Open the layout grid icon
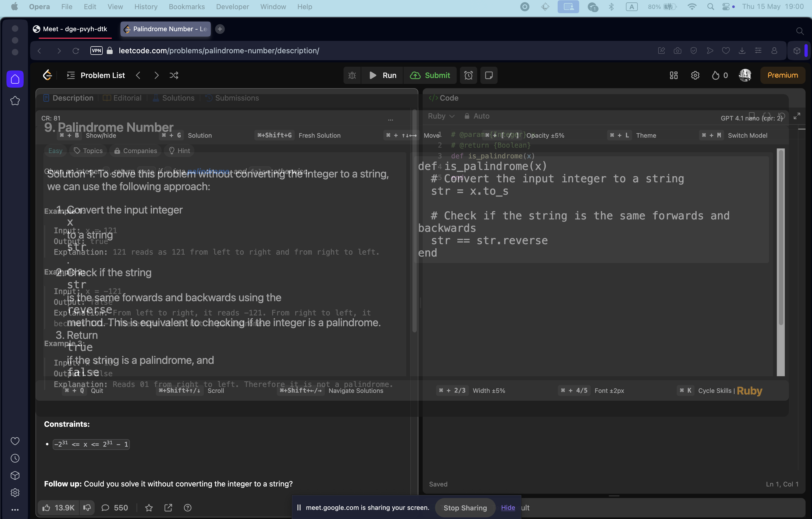 (x=674, y=75)
